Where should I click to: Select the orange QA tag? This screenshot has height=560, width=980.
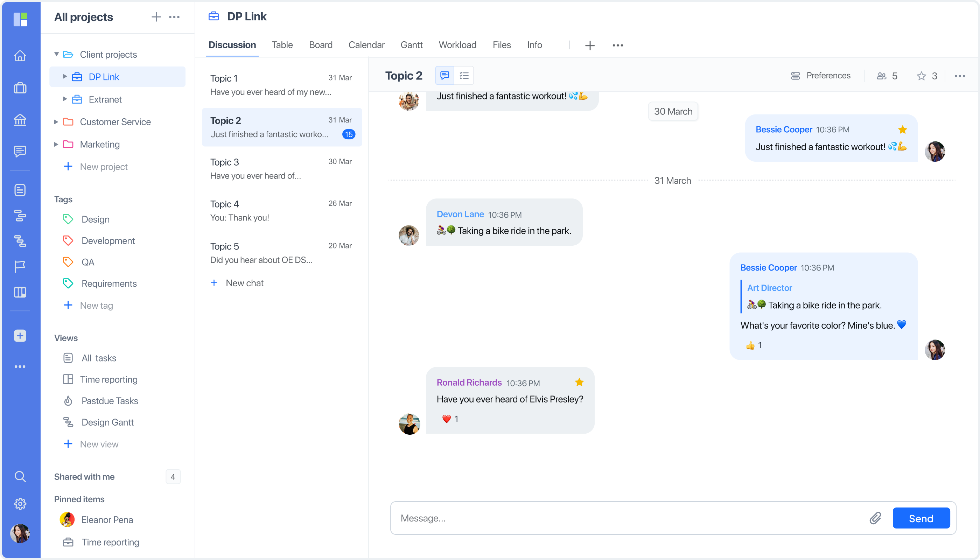(x=79, y=262)
